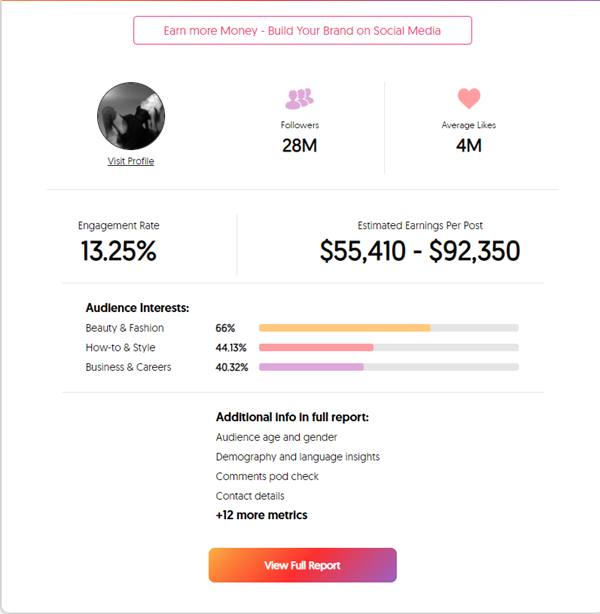
Task: Click the How-to & Style interest label
Action: (x=120, y=347)
